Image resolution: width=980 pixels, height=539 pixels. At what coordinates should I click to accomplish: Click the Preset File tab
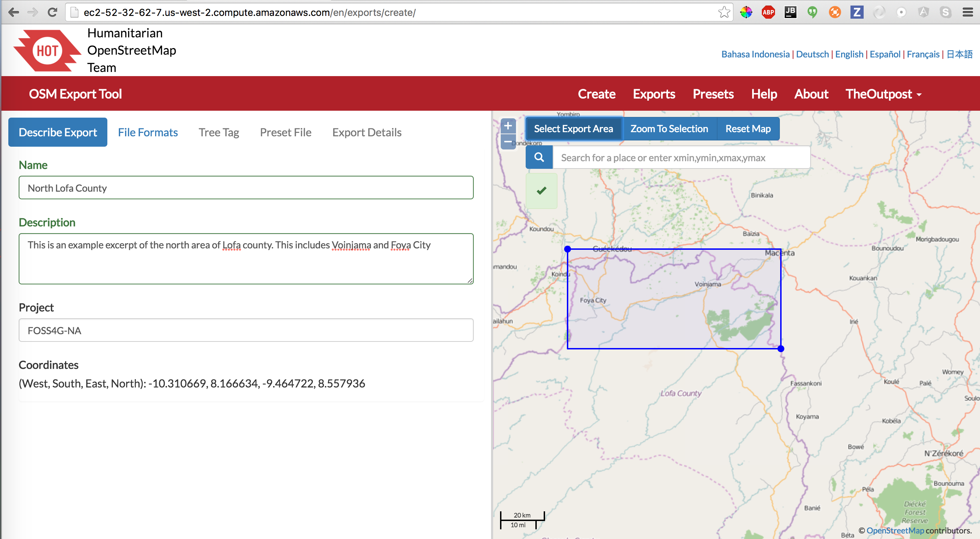(x=285, y=132)
